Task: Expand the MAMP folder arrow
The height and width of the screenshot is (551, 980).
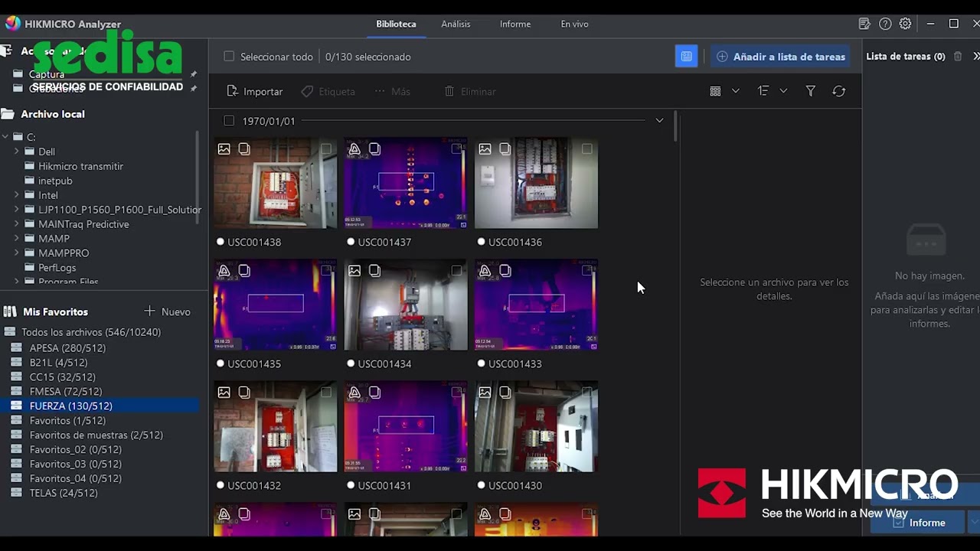Action: pyautogui.click(x=17, y=239)
